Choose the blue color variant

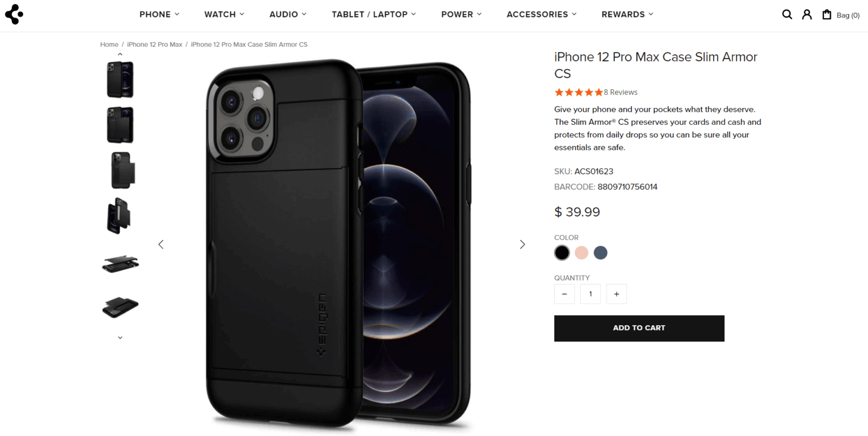(600, 252)
